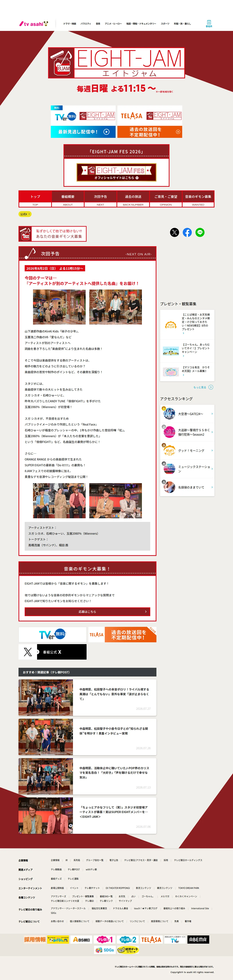Click the large X logo beside 番組公式 X
The height and width of the screenshot is (980, 233).
28,652
